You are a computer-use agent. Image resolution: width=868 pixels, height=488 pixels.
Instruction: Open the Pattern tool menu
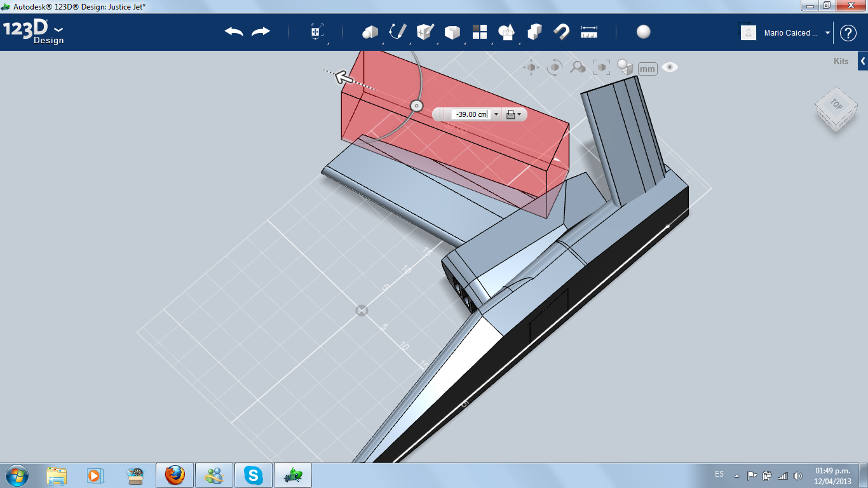tap(480, 32)
